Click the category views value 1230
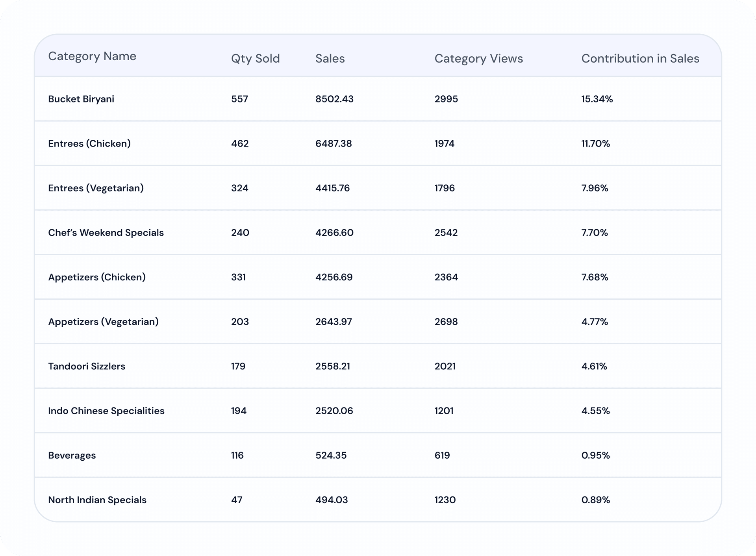 [x=445, y=500]
